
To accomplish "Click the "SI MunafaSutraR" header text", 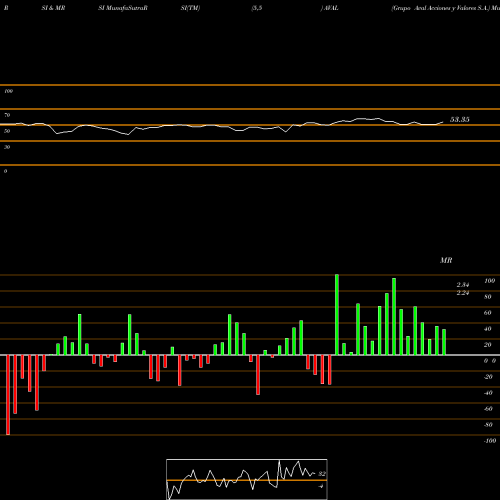I will pyautogui.click(x=123, y=8).
